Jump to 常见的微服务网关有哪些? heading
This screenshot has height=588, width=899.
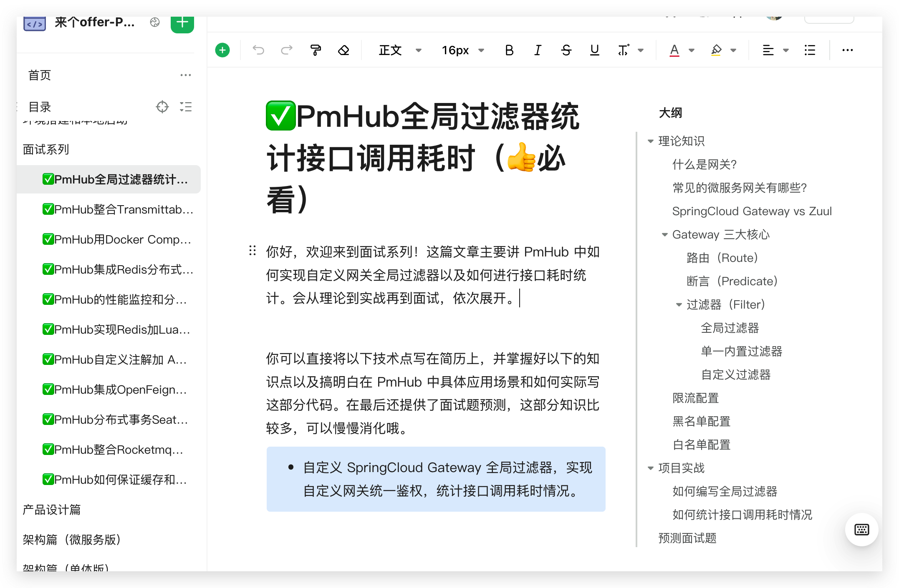coord(740,188)
